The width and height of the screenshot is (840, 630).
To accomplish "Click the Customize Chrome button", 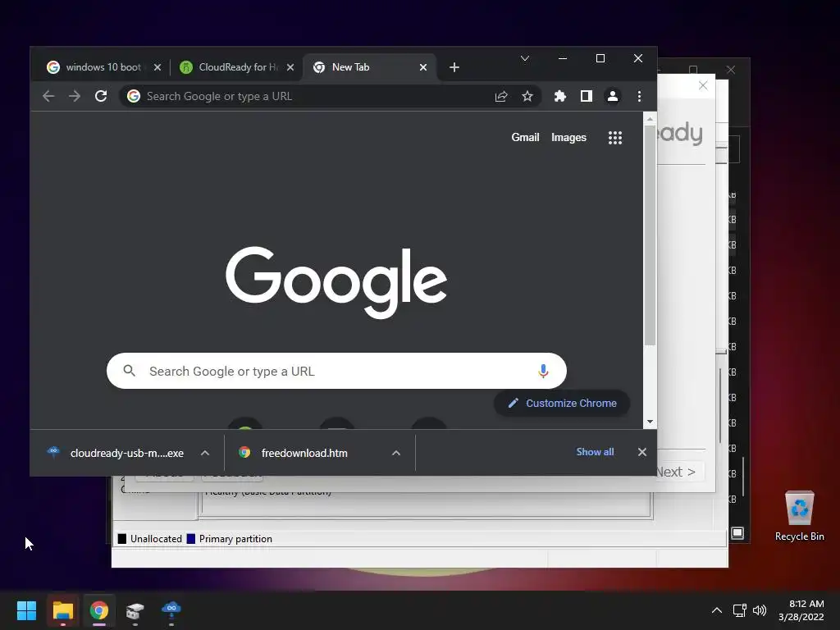I will tap(561, 404).
